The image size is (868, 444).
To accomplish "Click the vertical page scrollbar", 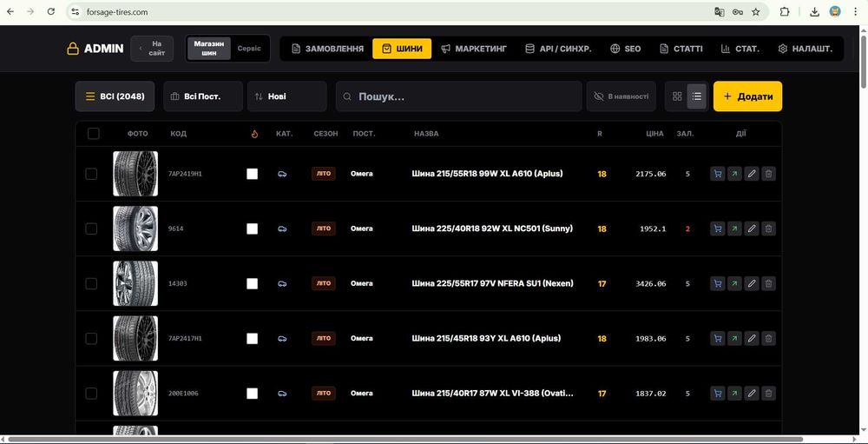I will [x=864, y=60].
